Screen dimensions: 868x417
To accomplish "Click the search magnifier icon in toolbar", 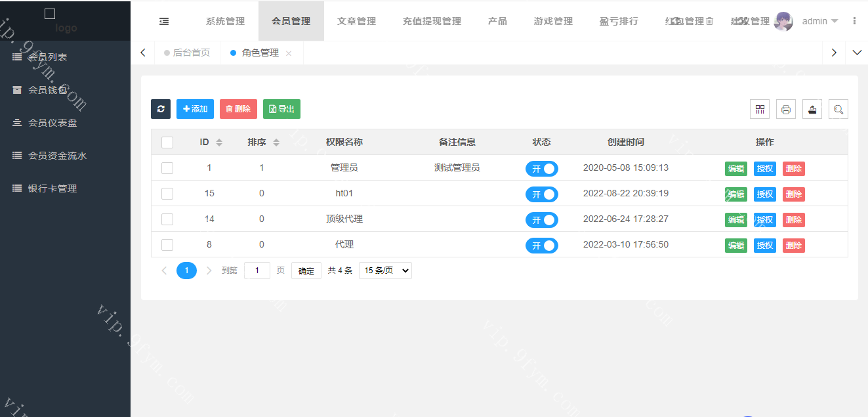I will pyautogui.click(x=838, y=110).
